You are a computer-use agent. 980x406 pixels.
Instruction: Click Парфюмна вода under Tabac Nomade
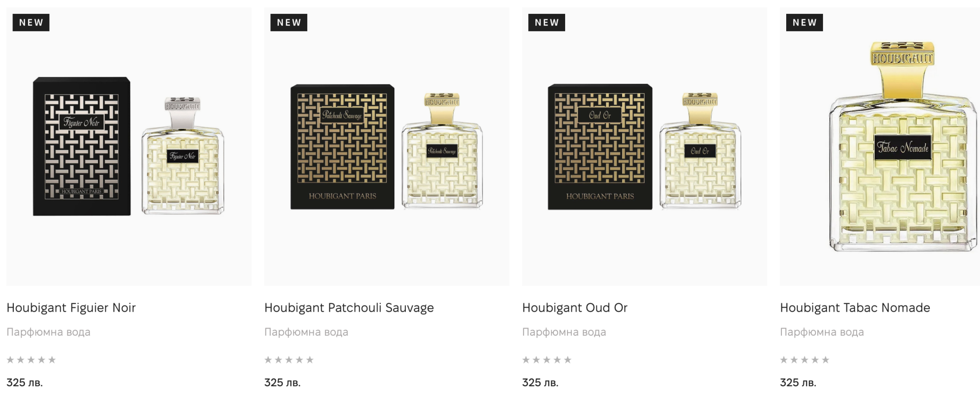click(822, 332)
